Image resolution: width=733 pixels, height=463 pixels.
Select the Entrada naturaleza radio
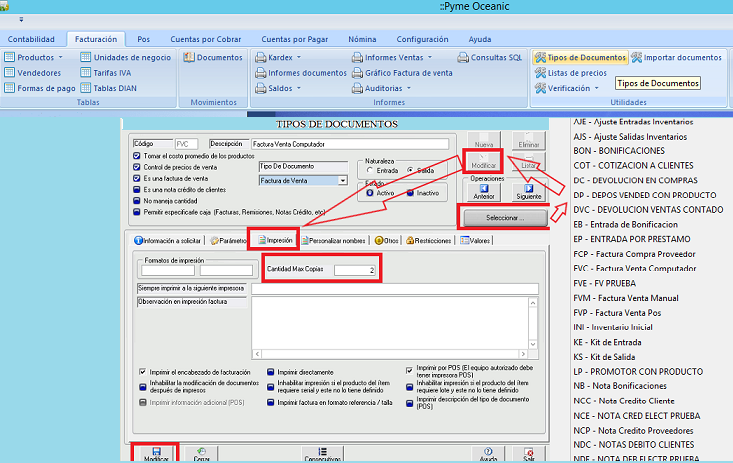coord(370,170)
